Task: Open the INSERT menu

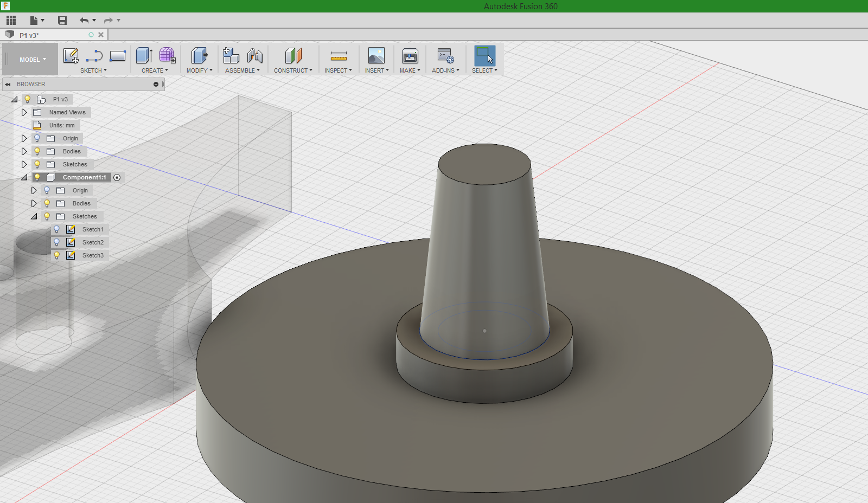Action: [x=376, y=70]
